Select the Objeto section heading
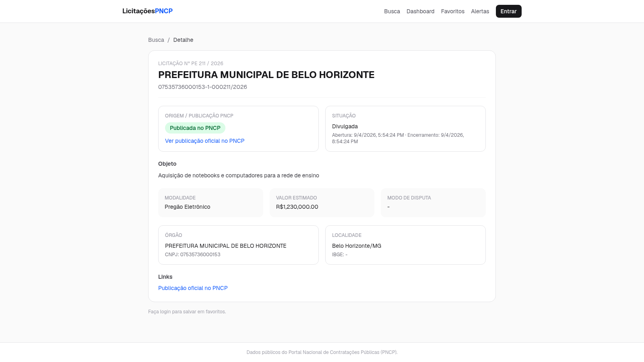Viewport: 644px width, 362px height. 167,164
